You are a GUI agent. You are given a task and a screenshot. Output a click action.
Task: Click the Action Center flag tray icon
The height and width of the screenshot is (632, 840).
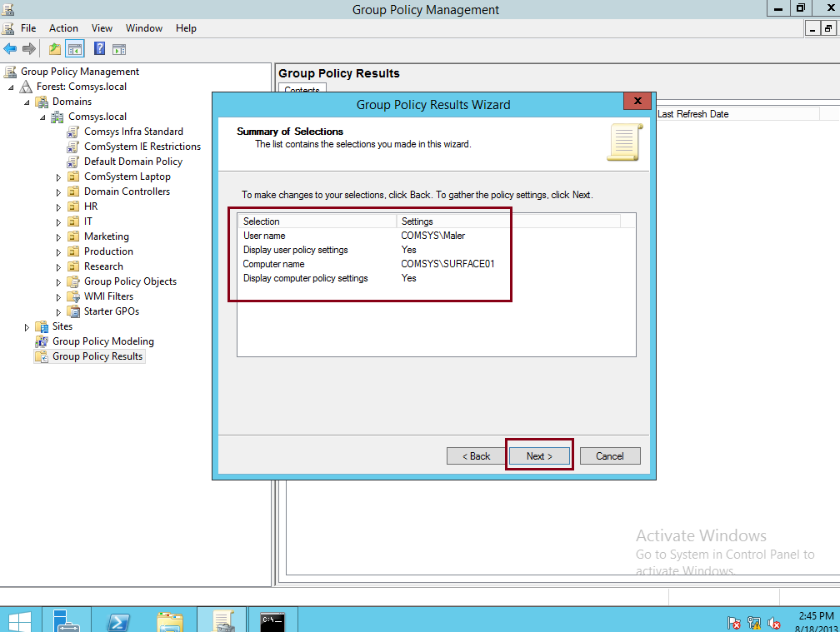pos(733,623)
